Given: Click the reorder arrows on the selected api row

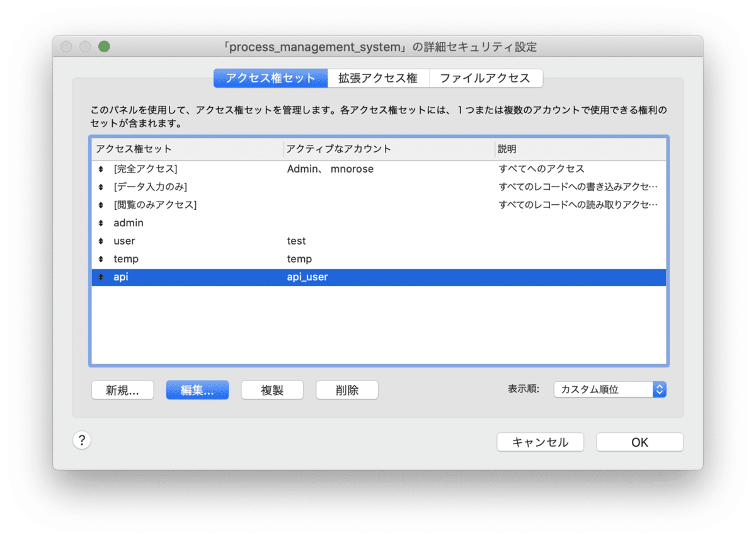Looking at the screenshot, I should tap(100, 277).
